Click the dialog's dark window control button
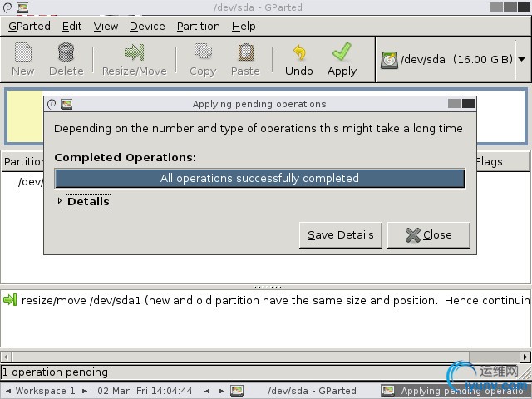532x399 pixels. click(468, 104)
